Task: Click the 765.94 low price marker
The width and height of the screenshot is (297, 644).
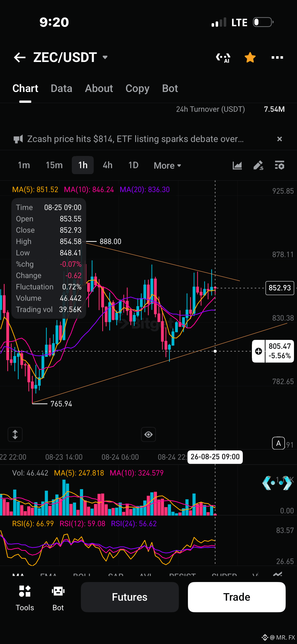Action: click(61, 404)
